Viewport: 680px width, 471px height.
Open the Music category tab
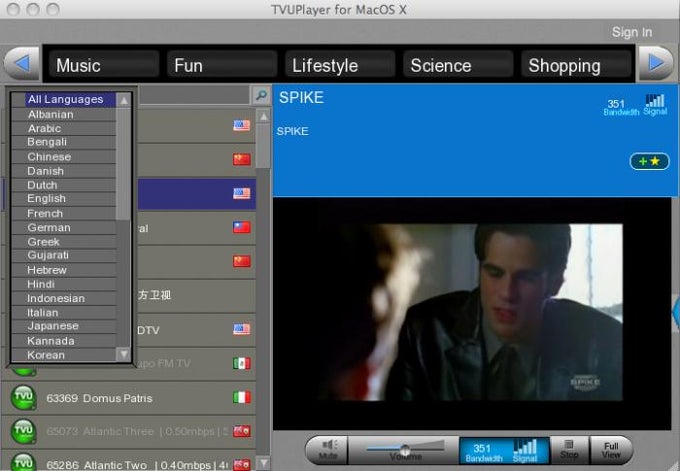click(104, 65)
